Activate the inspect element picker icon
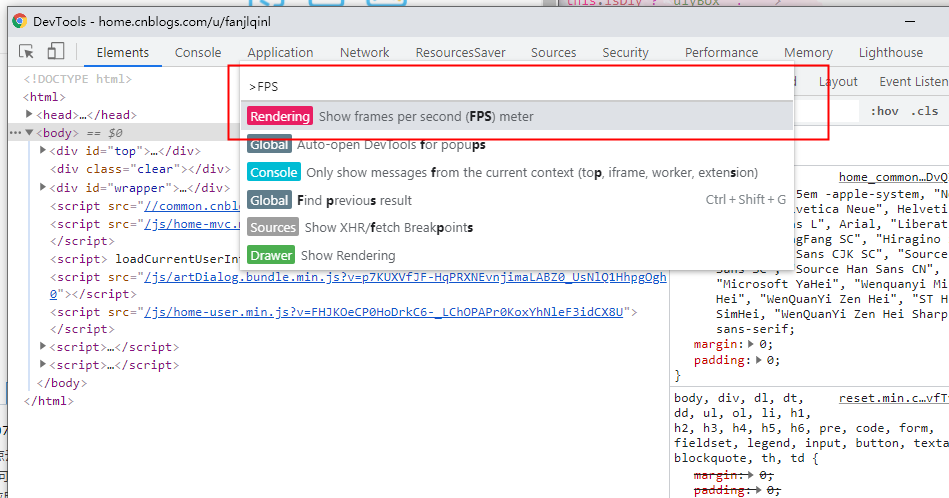The height and width of the screenshot is (498, 949). pos(26,52)
